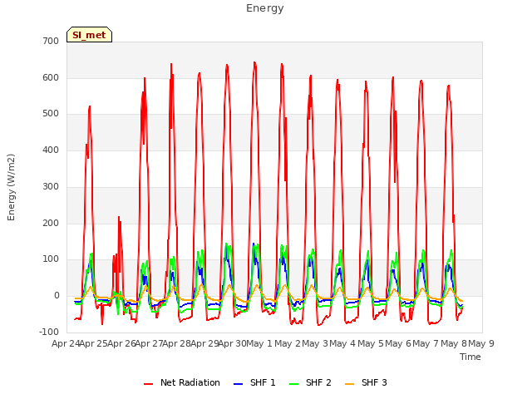Click the Energy (W/m2) y-axis label

click(x=11, y=187)
